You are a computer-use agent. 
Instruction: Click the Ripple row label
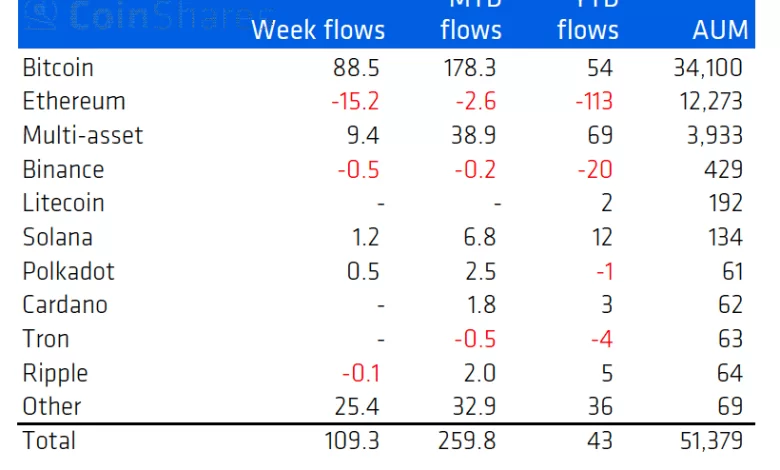tap(55, 373)
